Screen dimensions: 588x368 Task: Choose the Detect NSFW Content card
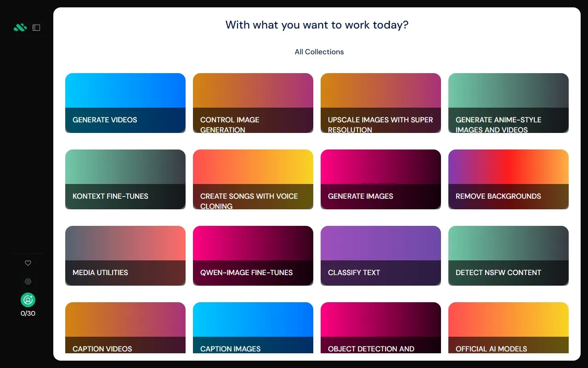pyautogui.click(x=509, y=256)
